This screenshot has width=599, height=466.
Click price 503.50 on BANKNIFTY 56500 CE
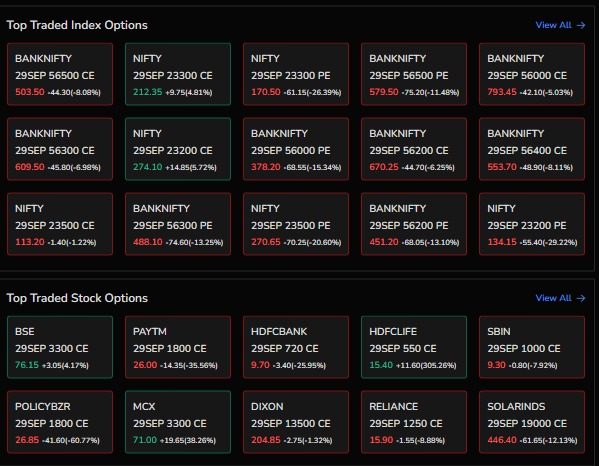[30, 92]
